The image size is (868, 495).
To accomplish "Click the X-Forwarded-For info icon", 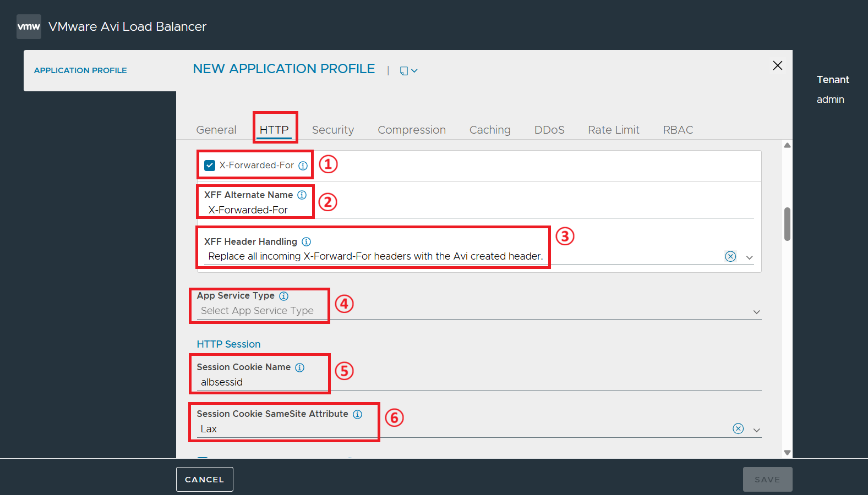I will pyautogui.click(x=303, y=166).
